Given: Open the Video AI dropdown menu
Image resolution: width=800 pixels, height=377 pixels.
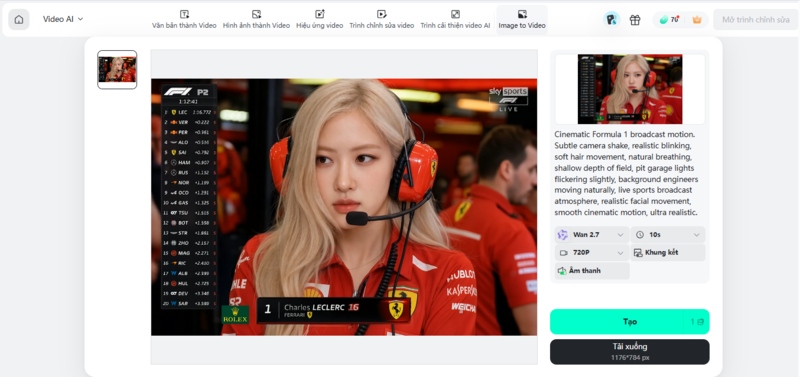Looking at the screenshot, I should pyautogui.click(x=63, y=19).
